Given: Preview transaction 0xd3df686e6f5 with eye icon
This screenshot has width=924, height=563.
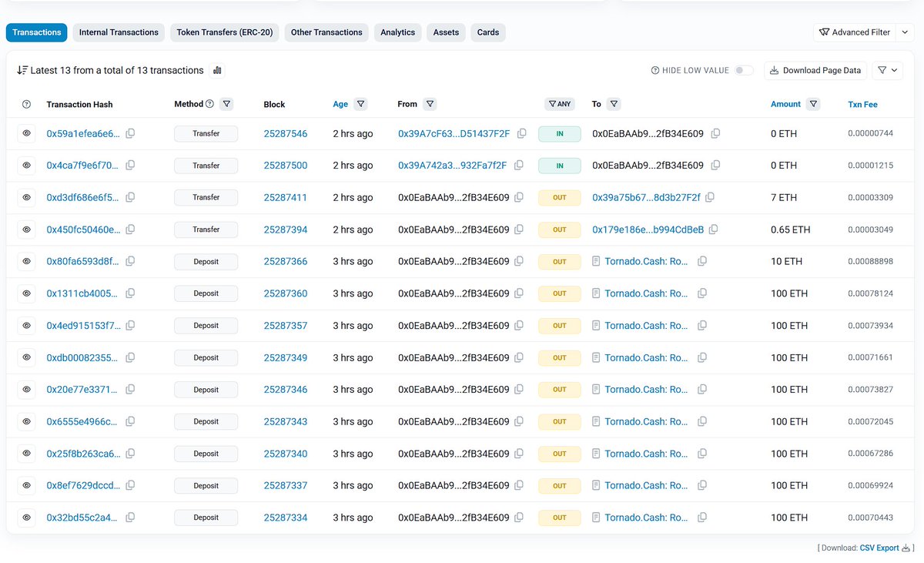Looking at the screenshot, I should (x=26, y=197).
